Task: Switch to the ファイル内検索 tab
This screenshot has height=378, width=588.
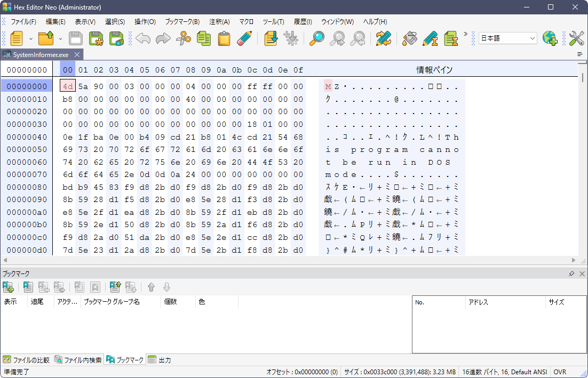Action: click(78, 360)
